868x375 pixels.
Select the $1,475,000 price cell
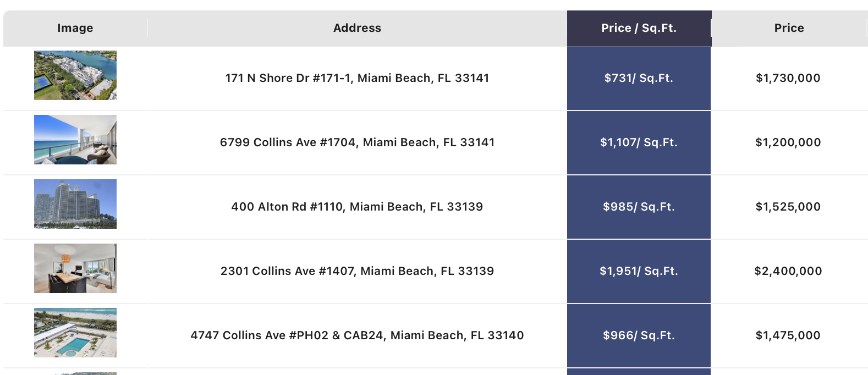tap(788, 335)
